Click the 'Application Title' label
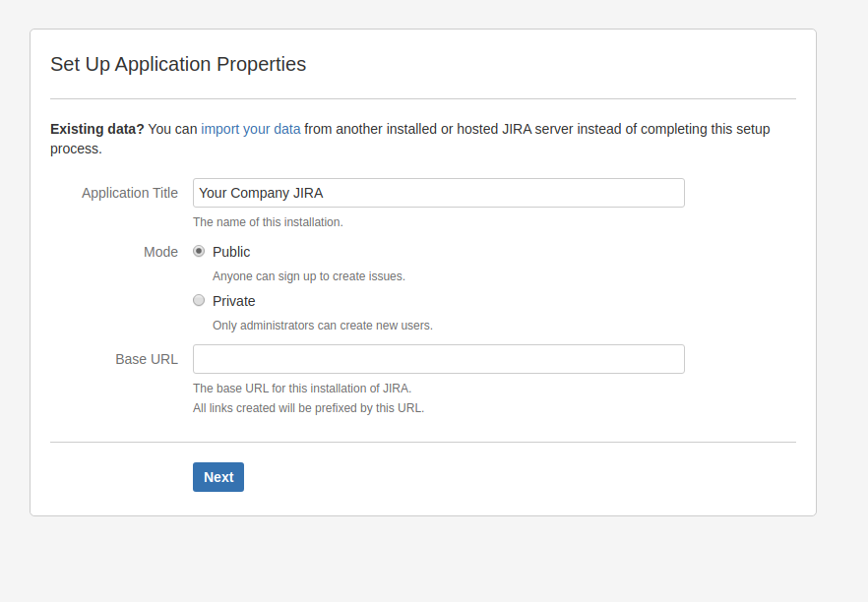This screenshot has height=602, width=868. point(130,193)
